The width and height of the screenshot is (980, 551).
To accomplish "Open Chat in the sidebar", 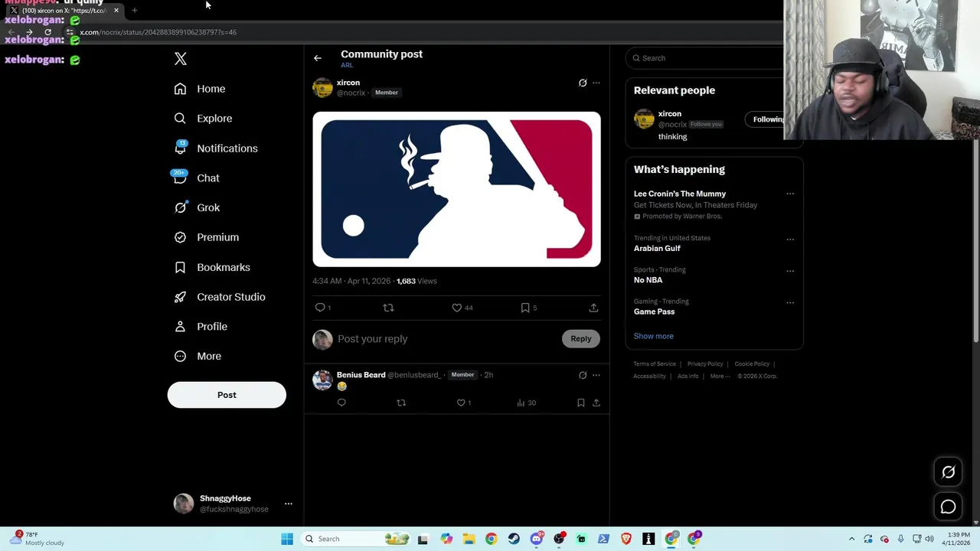I will click(x=197, y=178).
